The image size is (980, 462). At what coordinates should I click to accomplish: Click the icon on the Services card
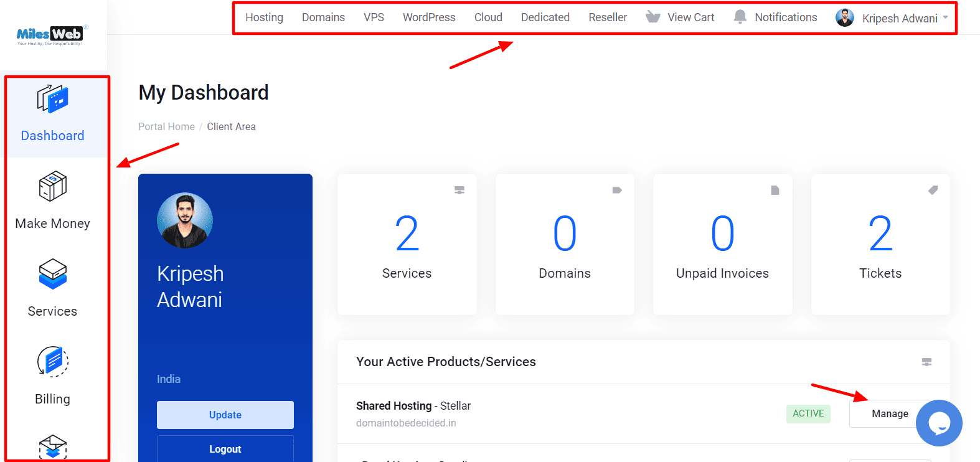coord(459,190)
